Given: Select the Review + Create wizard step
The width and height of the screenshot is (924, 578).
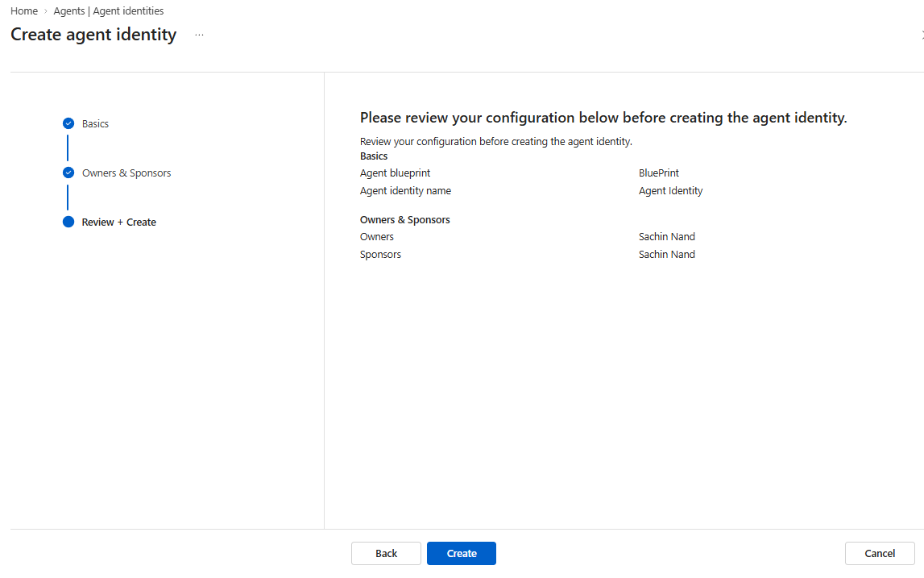Looking at the screenshot, I should tap(119, 222).
